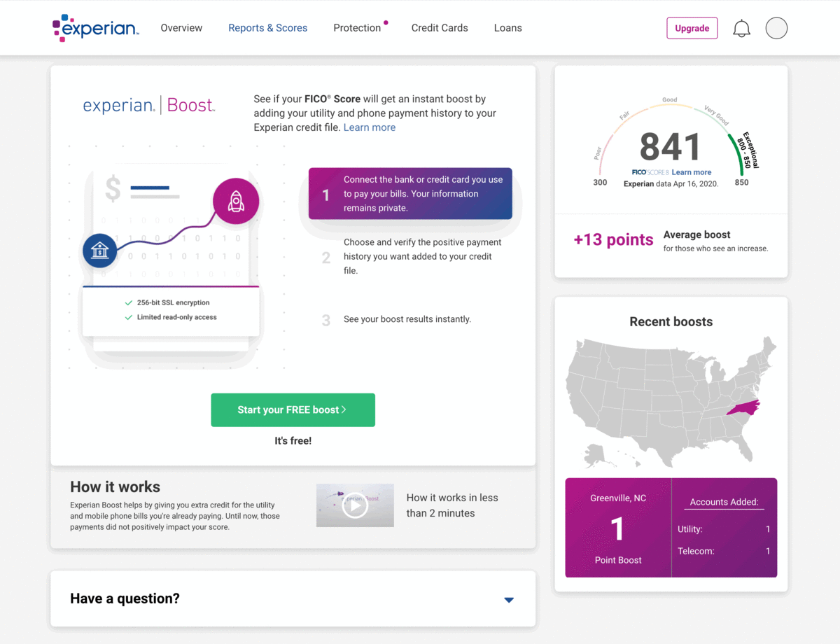Click Experian data Apr 16, 2020 text

[671, 184]
